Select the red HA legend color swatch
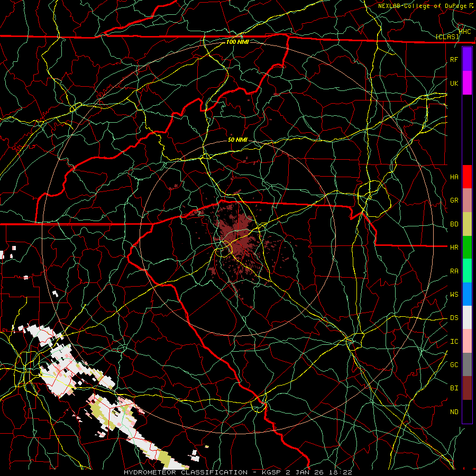Screen dimensions: 476x476 point(467,177)
